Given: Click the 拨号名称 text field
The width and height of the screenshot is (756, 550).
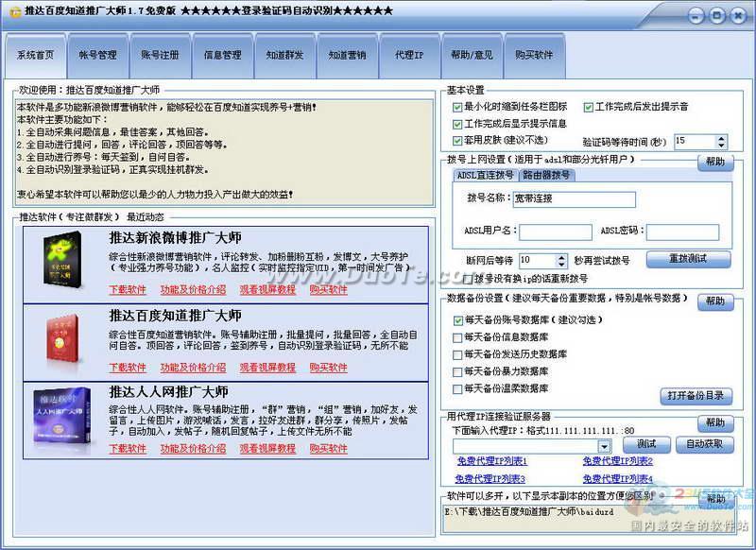Looking at the screenshot, I should 574,199.
